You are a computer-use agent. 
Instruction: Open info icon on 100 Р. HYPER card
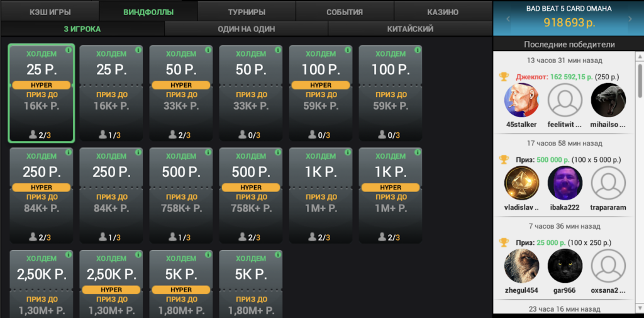348,50
